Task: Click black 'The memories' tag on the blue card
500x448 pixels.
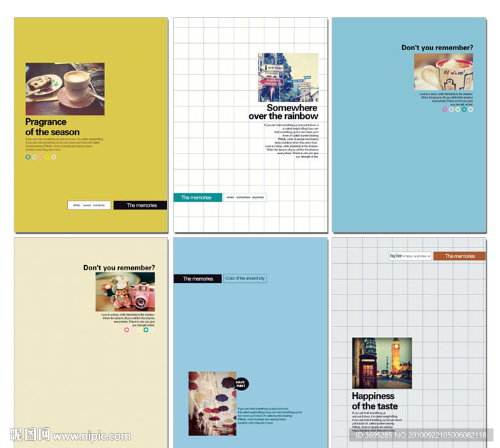Action: pyautogui.click(x=197, y=279)
